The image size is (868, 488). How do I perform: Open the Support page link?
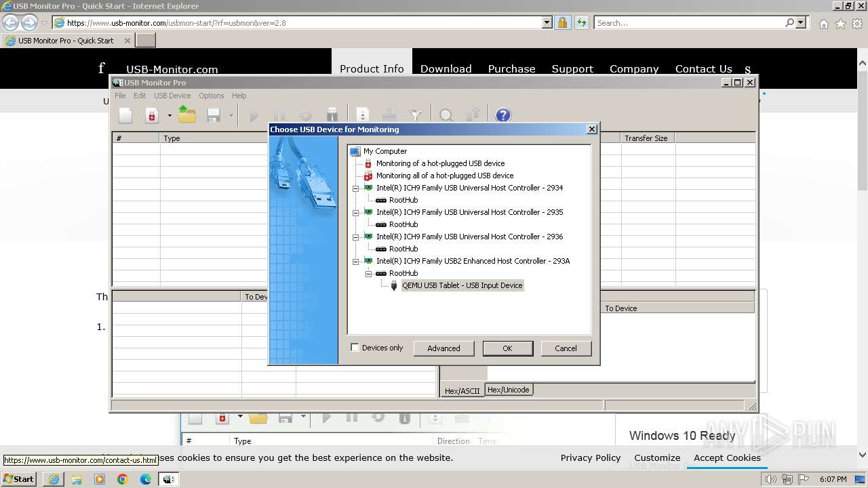572,68
